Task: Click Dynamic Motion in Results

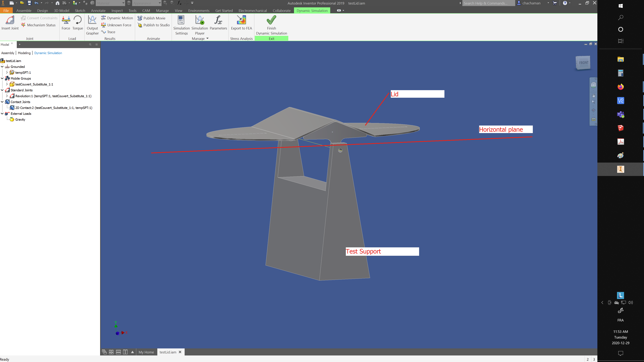Action: tap(117, 18)
